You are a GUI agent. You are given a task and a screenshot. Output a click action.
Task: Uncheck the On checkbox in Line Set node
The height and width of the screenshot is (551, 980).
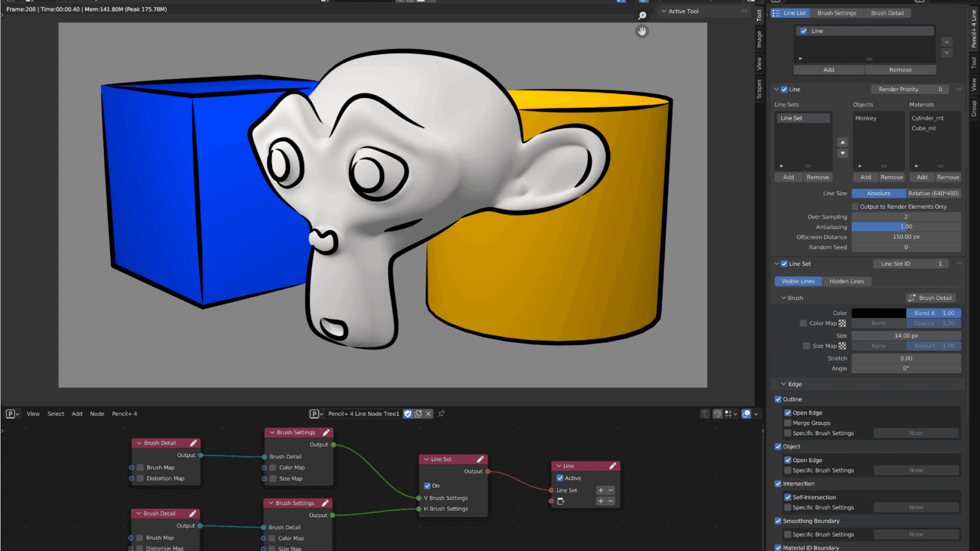(x=428, y=486)
